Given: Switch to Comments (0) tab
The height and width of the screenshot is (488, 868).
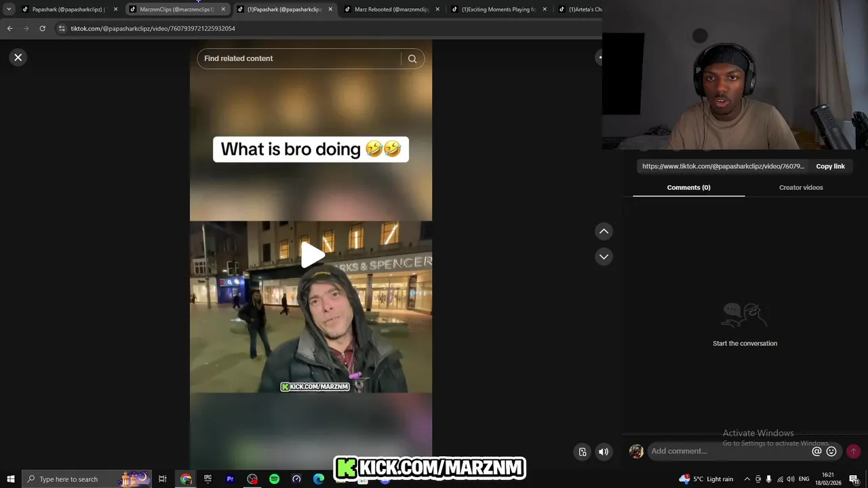Looking at the screenshot, I should pyautogui.click(x=688, y=188).
